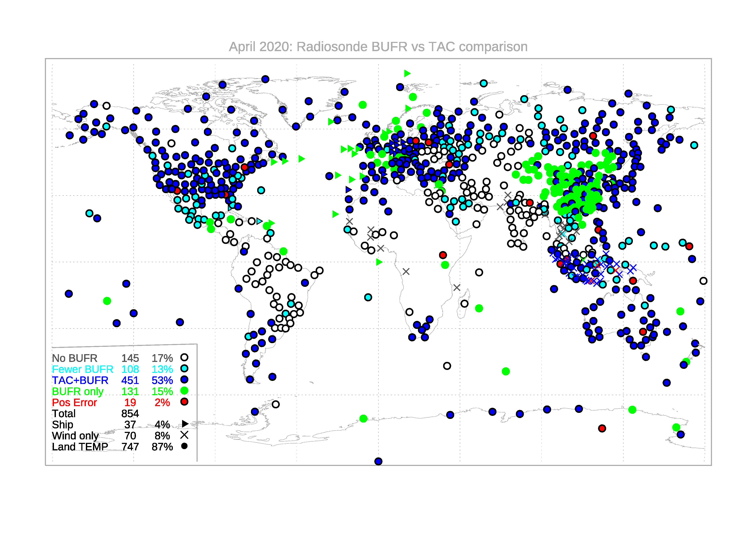Click the red circle marker for Pos Error
The image size is (756, 535).
click(184, 402)
